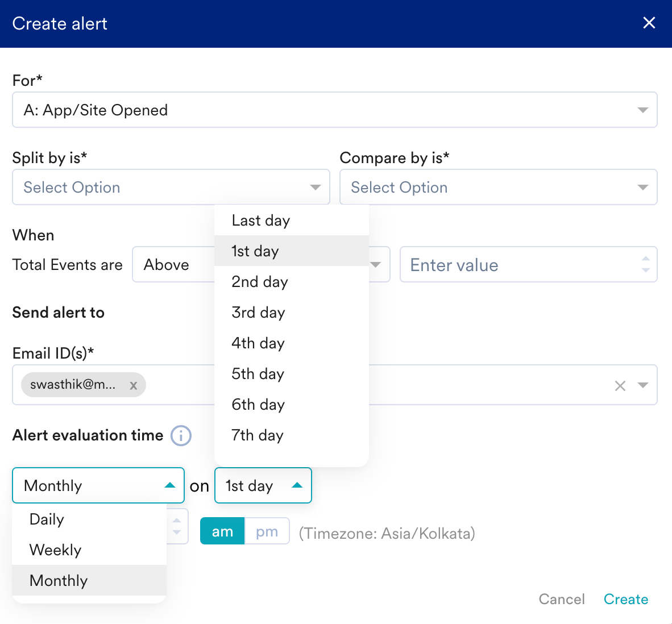
Task: Click the Enter value field
Action: 528,264
